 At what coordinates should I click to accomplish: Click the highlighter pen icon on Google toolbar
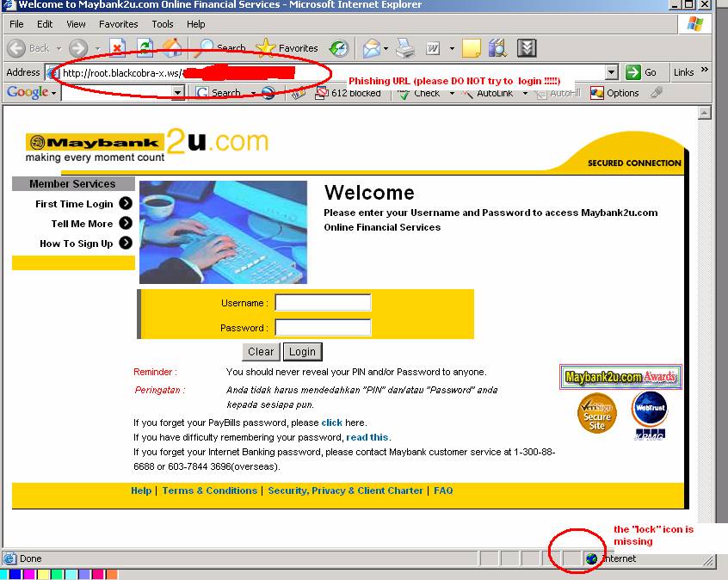(656, 92)
